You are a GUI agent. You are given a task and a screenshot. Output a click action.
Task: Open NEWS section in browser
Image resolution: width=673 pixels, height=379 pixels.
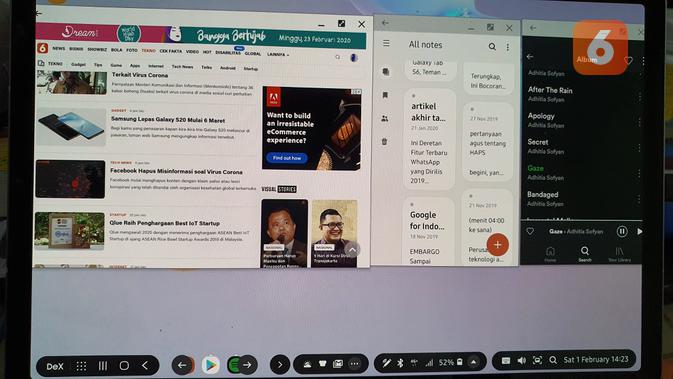pos(58,49)
